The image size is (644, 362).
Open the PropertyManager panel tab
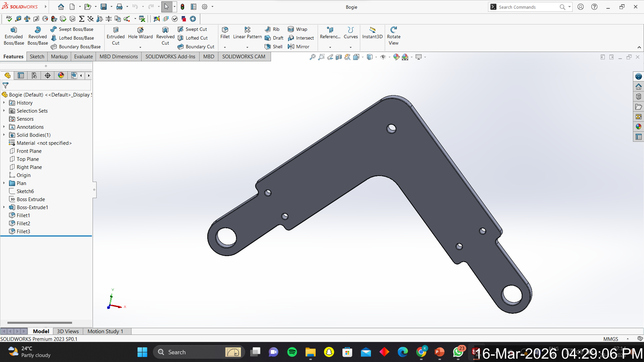coord(21,75)
